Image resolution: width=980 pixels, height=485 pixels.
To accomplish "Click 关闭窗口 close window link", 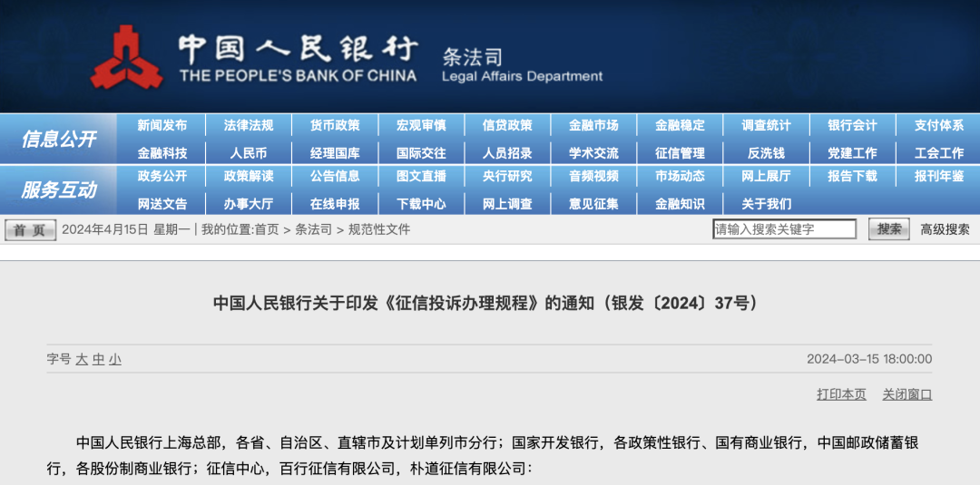I will 906,394.
